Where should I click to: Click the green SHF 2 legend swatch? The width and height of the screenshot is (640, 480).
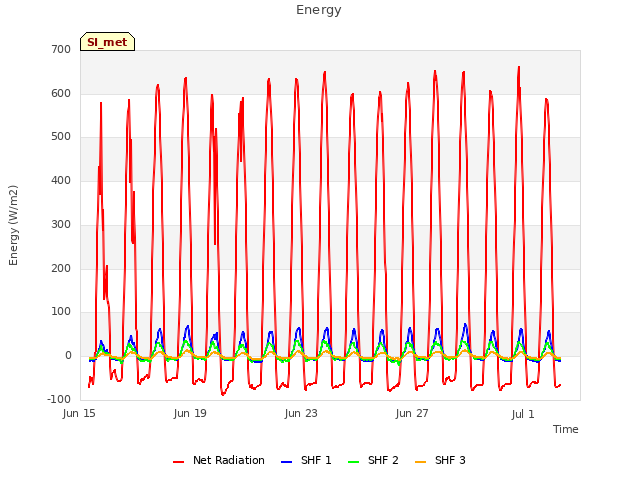(353, 462)
